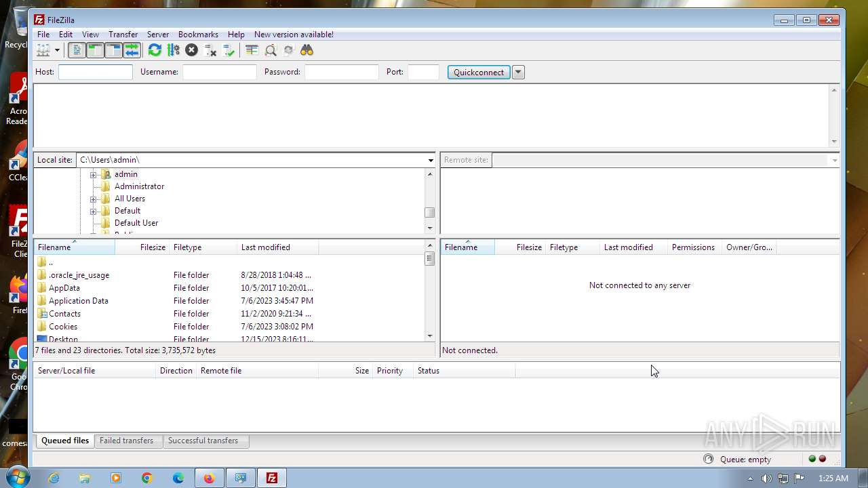Expand the All Users folder node

tap(94, 199)
